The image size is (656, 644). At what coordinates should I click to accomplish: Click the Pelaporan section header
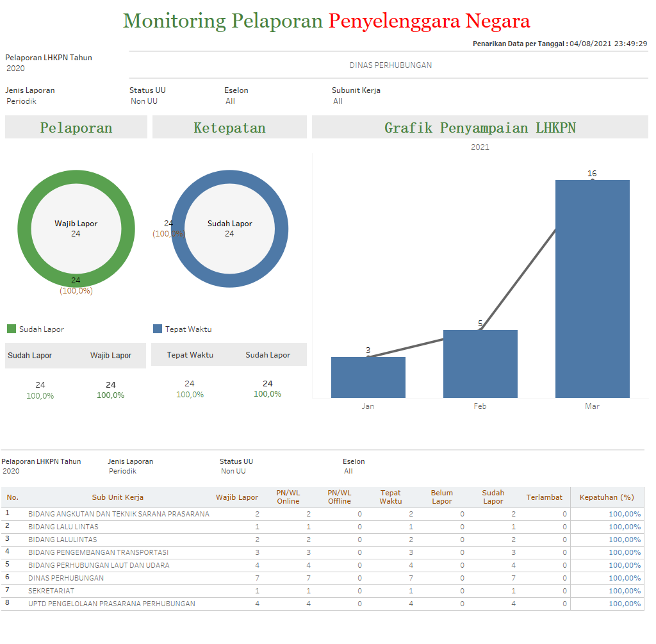[x=76, y=128]
